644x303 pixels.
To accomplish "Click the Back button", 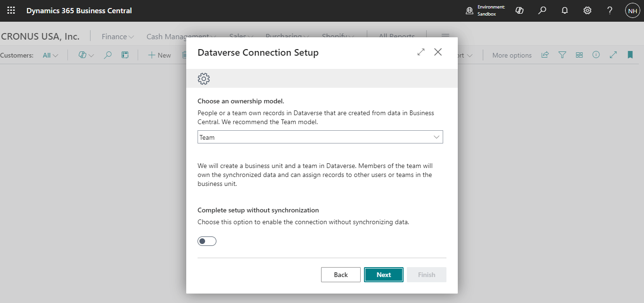I will [341, 275].
